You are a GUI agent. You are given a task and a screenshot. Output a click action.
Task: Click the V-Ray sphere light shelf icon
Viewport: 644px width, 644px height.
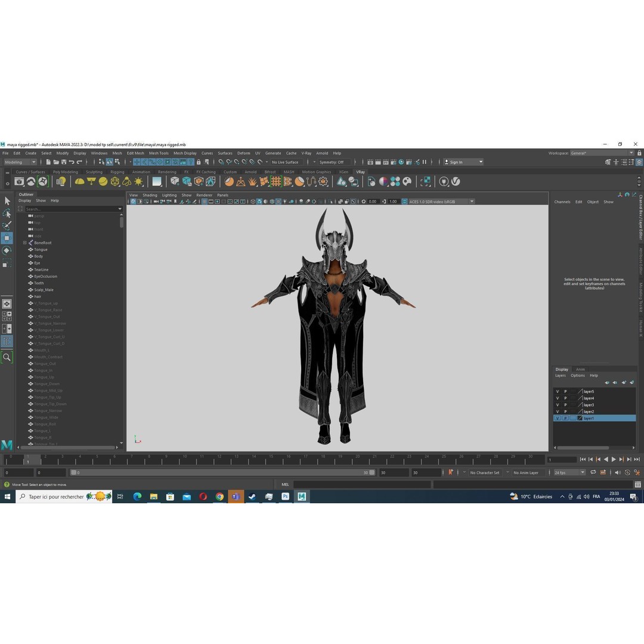[103, 181]
